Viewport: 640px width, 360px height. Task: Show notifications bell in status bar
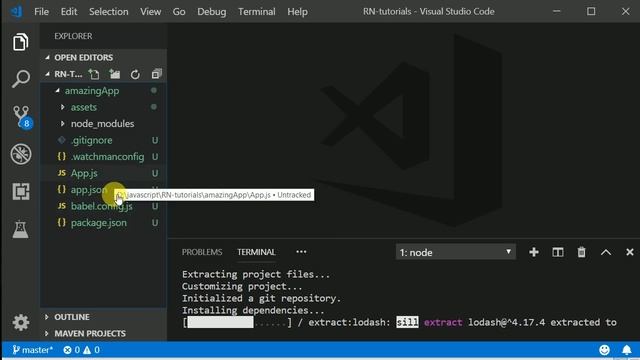click(627, 350)
